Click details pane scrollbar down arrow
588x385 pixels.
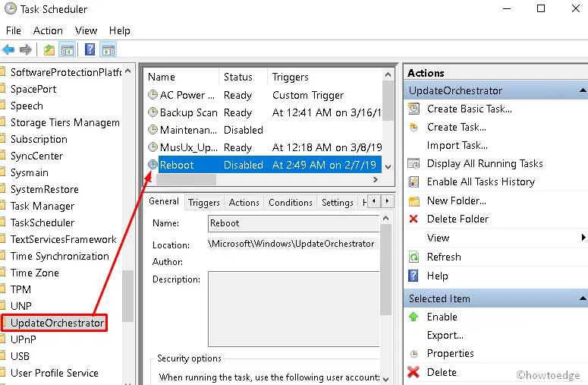click(x=386, y=379)
